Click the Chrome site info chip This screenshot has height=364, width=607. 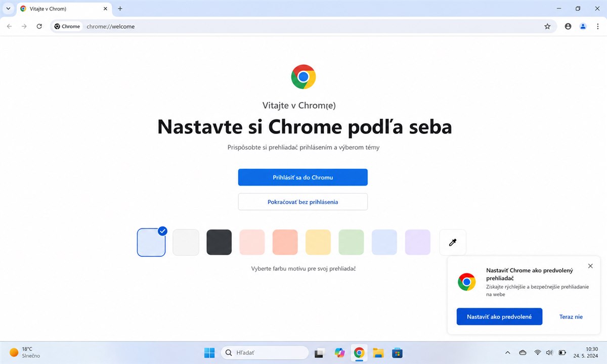click(x=67, y=26)
